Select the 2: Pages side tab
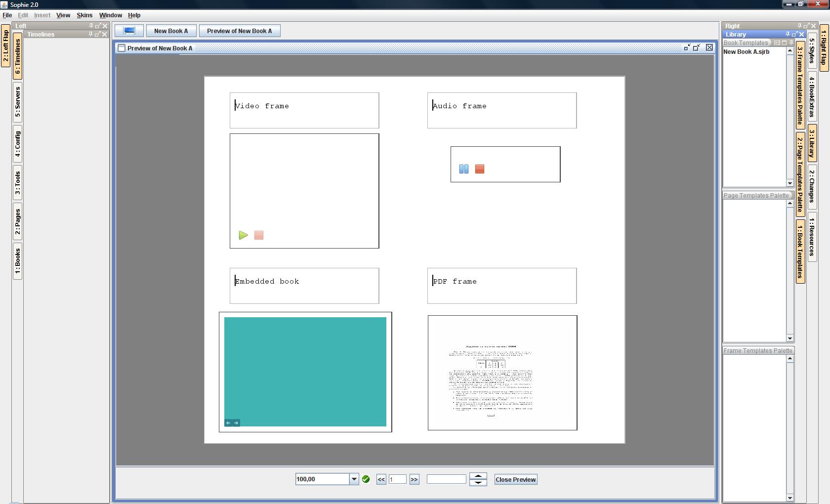The height and width of the screenshot is (504, 830). [18, 221]
